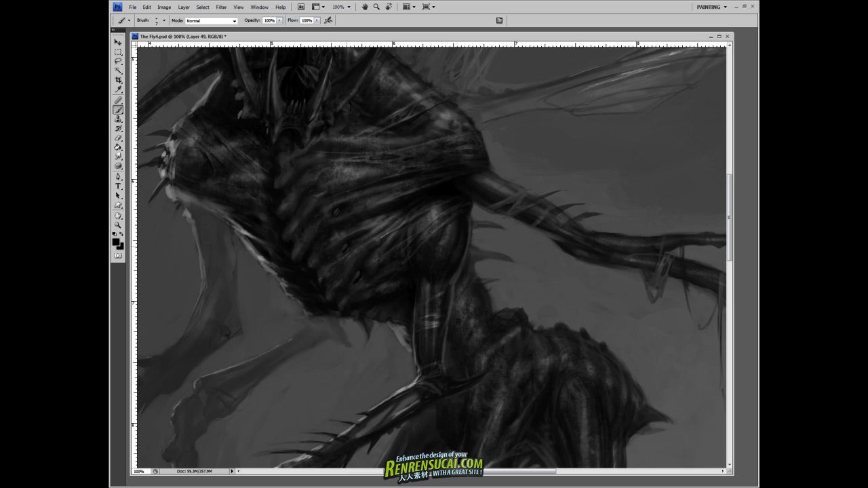
Task: Launch Bridge from application bar
Action: click(x=300, y=7)
